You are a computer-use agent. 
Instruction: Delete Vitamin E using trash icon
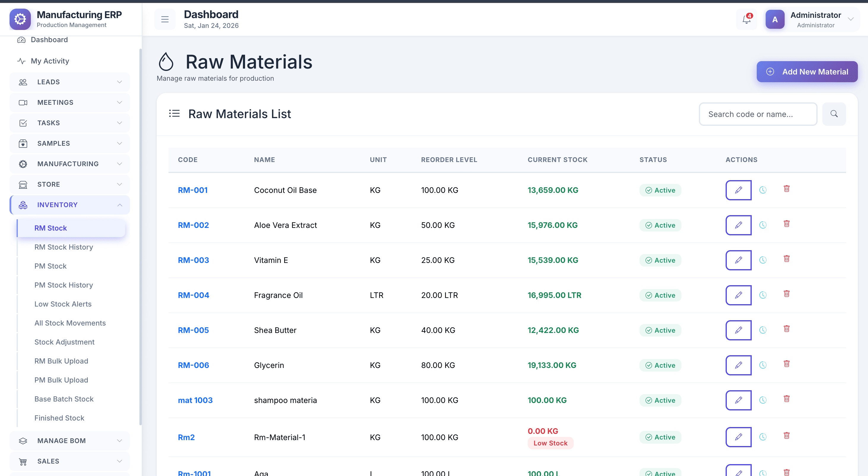coord(786,259)
